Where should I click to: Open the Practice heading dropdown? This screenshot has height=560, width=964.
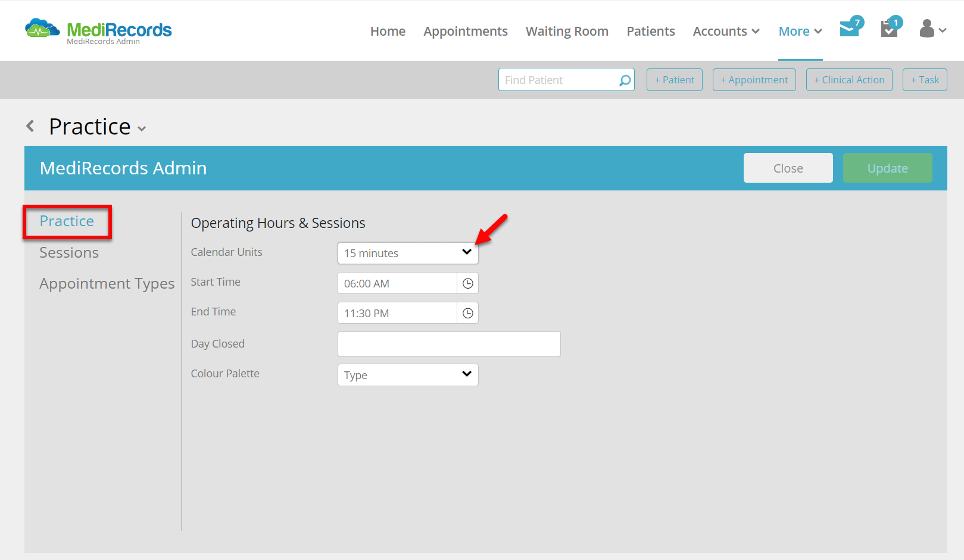coord(142,129)
